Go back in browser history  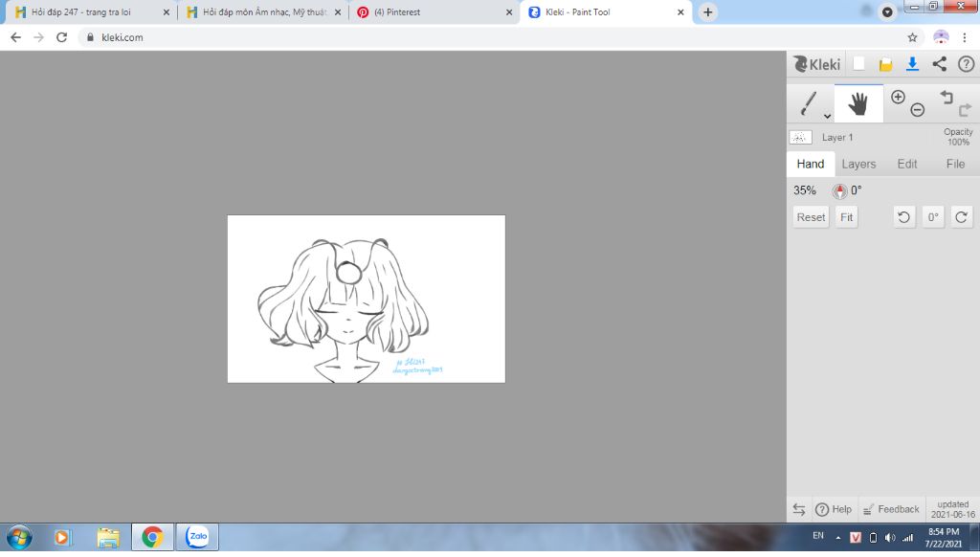(15, 37)
